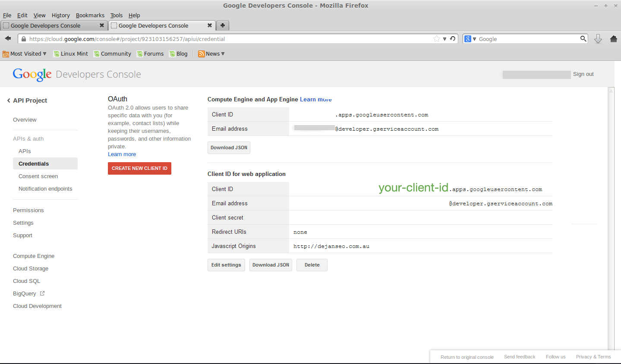Screen dimensions: 621x364
Task: Open Settings in the sidebar
Action: [x=23, y=223]
